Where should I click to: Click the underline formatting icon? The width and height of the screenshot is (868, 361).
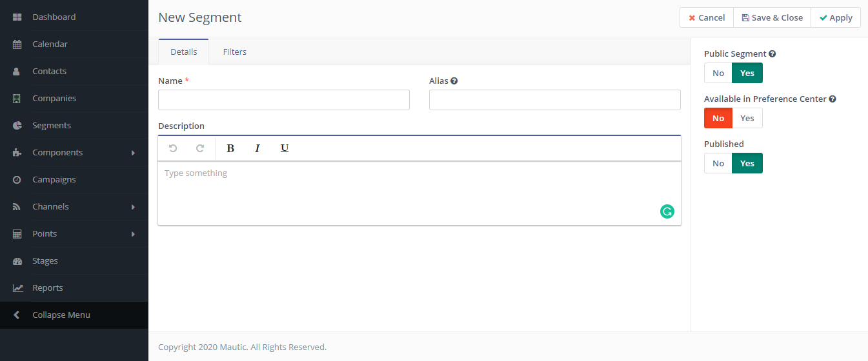(x=285, y=148)
